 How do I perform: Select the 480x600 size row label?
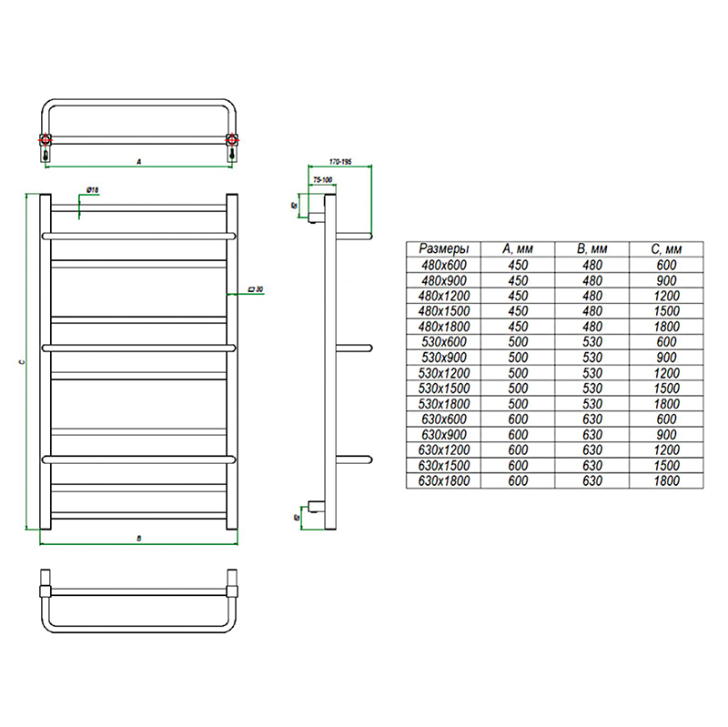click(443, 264)
